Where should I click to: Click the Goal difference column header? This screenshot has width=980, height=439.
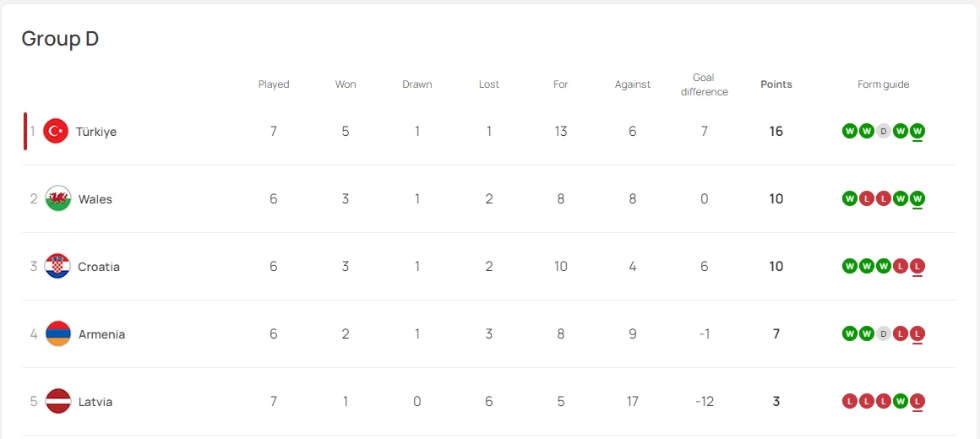point(704,84)
